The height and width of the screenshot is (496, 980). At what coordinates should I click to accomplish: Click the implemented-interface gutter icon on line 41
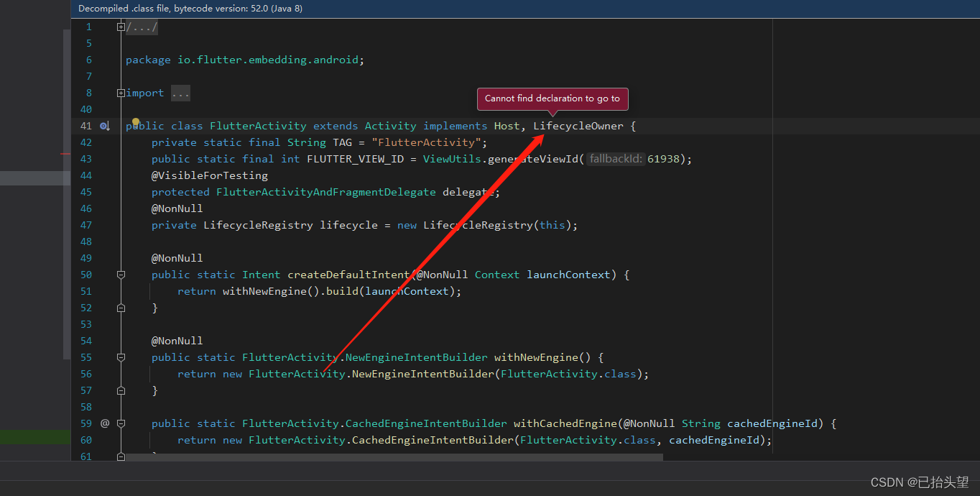[x=105, y=126]
